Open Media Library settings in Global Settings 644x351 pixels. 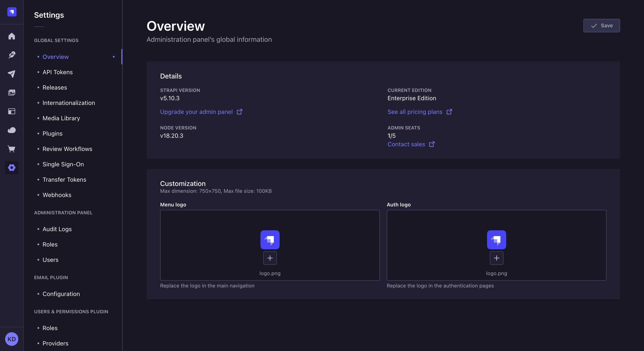[x=61, y=118]
